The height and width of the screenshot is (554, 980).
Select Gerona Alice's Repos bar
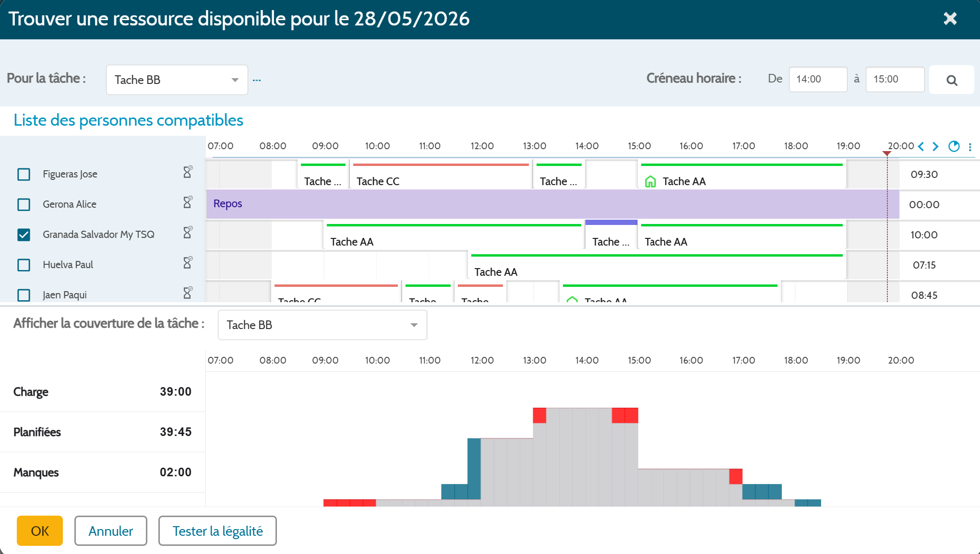[552, 204]
